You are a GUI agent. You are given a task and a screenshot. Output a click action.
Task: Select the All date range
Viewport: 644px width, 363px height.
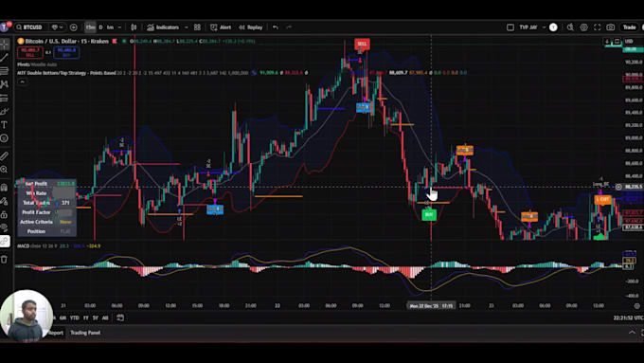(105, 318)
